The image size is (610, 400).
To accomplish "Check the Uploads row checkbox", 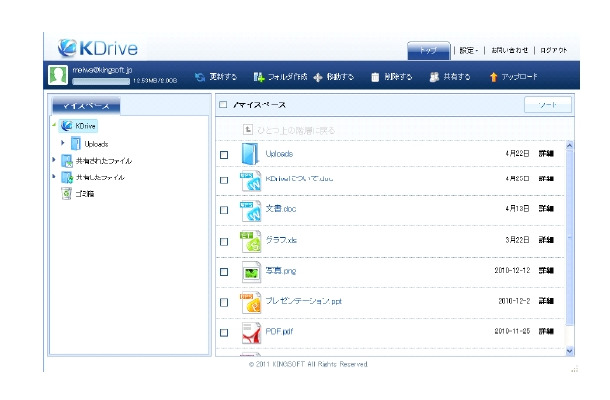I will coord(224,155).
